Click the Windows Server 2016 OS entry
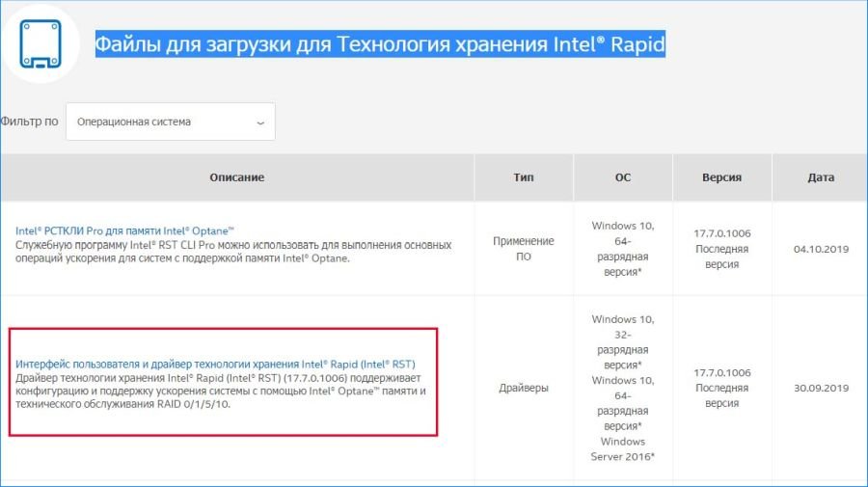Screen dimensions: 868x487 coord(623,448)
